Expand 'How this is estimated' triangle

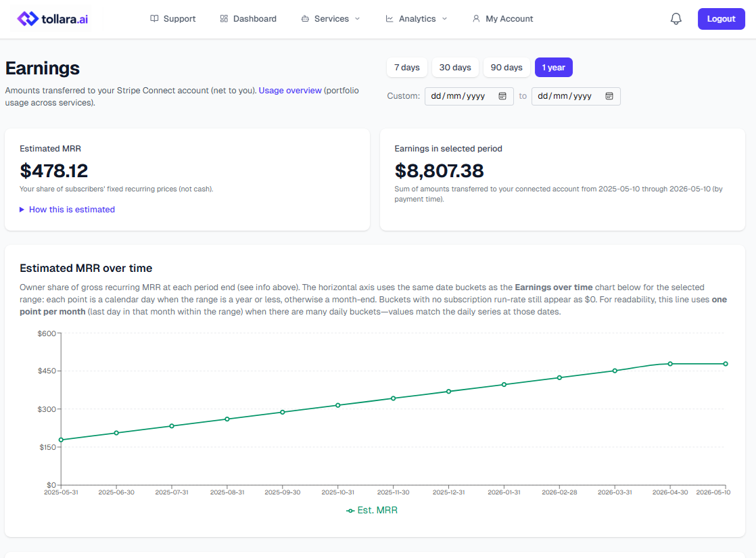[22, 209]
